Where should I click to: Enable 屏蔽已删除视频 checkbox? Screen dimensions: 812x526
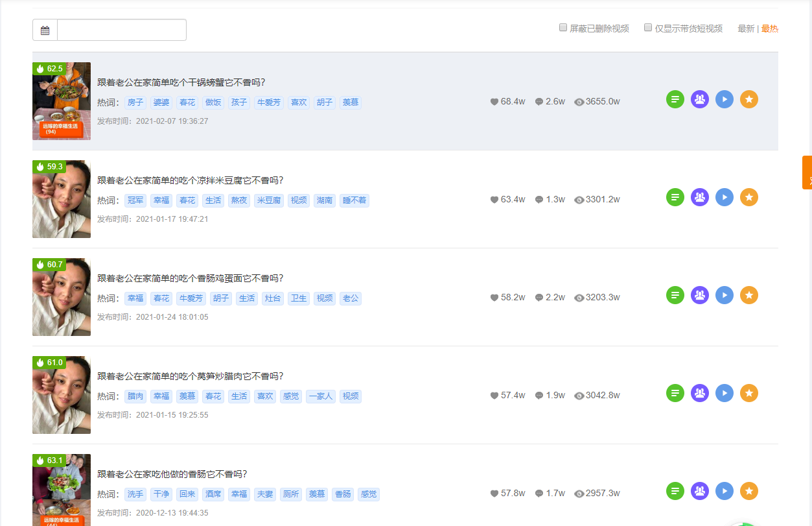click(x=563, y=28)
